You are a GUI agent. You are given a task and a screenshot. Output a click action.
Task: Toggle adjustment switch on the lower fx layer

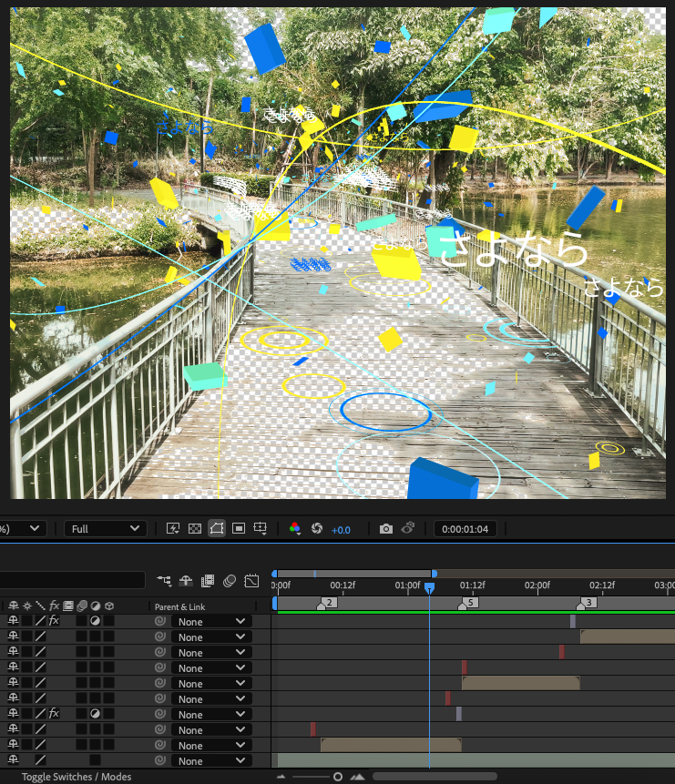tap(95, 714)
